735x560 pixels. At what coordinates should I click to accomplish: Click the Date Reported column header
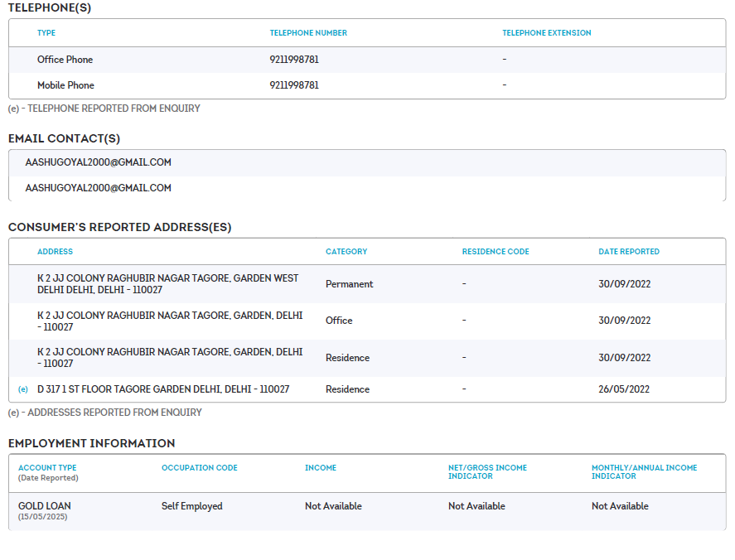(628, 252)
